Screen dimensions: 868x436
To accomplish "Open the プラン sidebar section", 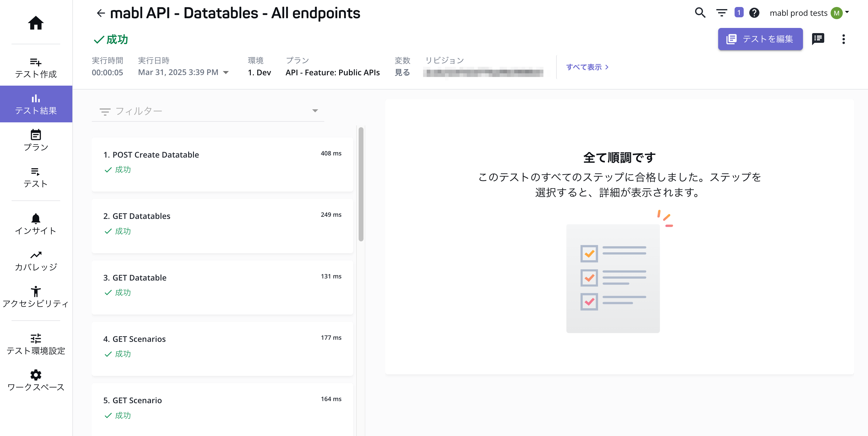I will [x=36, y=141].
